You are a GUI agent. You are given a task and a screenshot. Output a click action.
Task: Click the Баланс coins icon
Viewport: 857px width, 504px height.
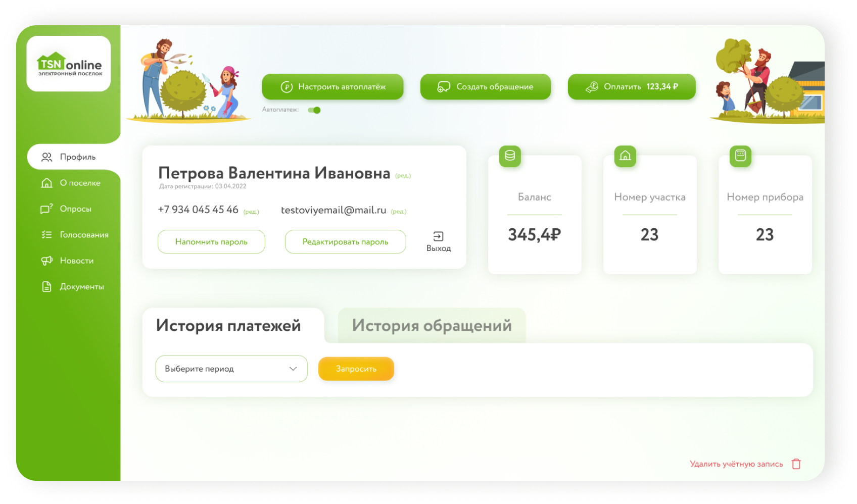[510, 156]
